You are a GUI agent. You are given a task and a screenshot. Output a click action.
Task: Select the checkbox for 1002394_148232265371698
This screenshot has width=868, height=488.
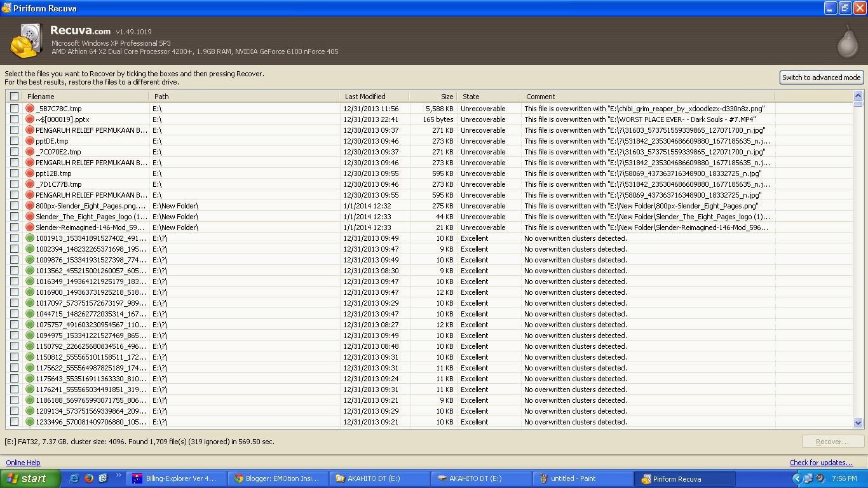pos(14,249)
